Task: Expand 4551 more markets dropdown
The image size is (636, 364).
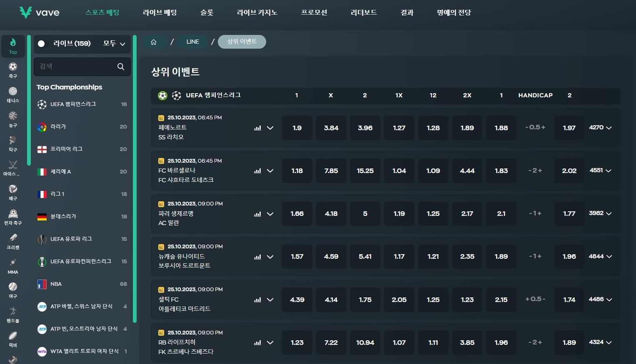Action: [x=600, y=171]
